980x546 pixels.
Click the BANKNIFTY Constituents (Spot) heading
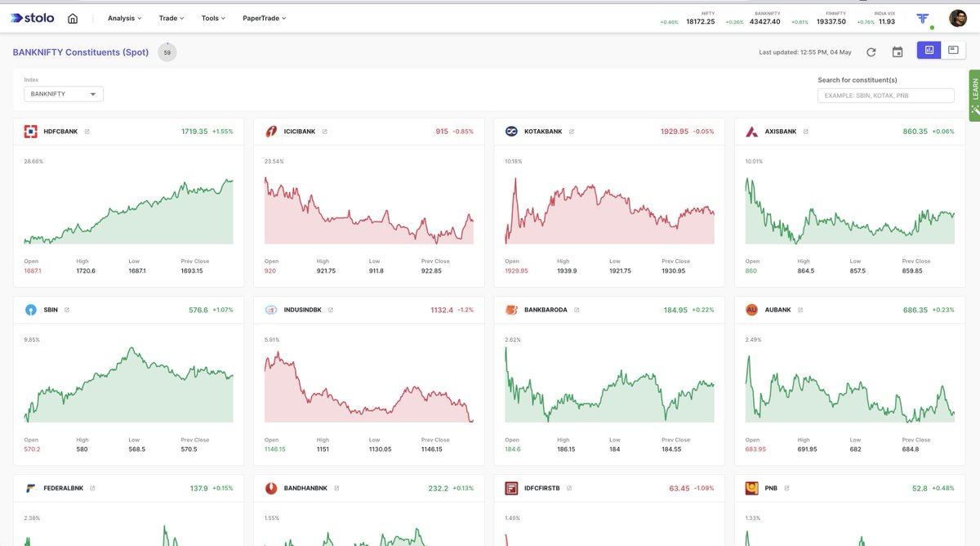click(81, 52)
